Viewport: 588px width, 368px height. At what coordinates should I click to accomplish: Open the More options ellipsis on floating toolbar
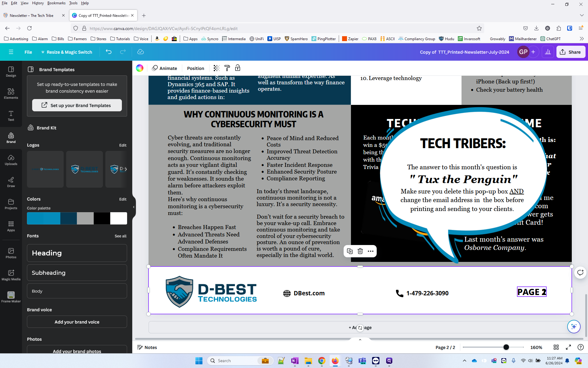371,251
